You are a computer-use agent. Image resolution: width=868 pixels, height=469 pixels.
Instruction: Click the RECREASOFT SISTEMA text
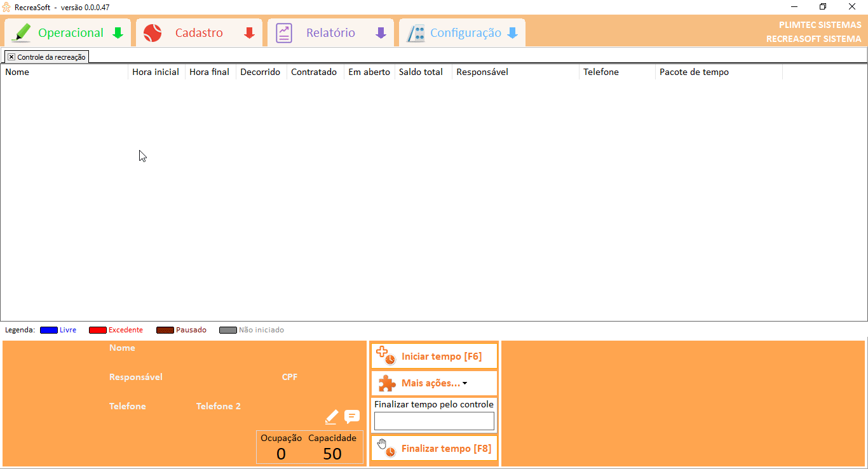pos(814,39)
